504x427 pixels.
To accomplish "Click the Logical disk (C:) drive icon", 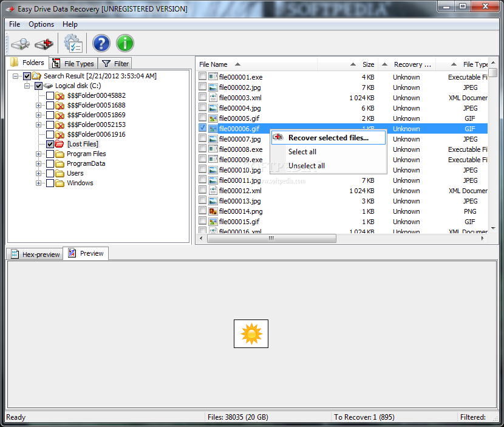I will coord(48,86).
